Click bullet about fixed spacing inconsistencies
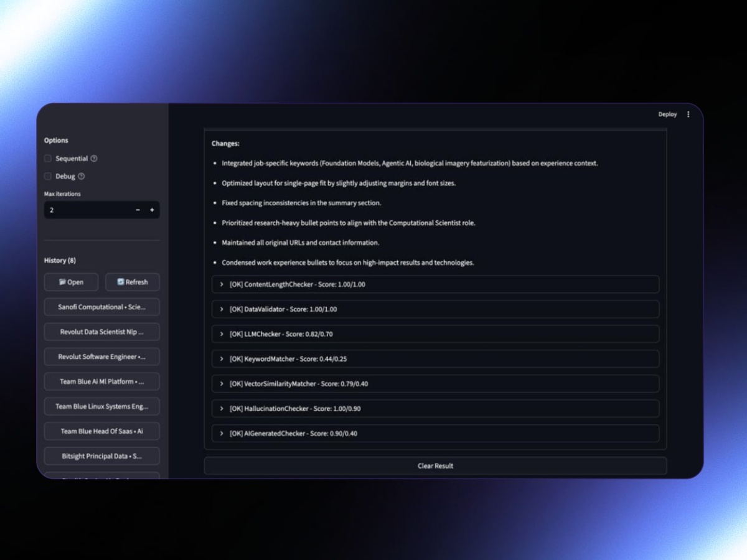 pyautogui.click(x=301, y=203)
